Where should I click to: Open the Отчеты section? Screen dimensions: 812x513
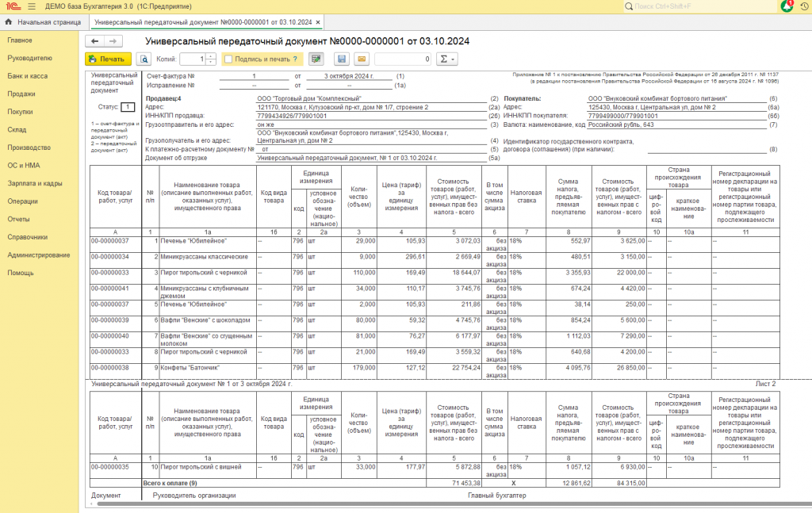(19, 220)
